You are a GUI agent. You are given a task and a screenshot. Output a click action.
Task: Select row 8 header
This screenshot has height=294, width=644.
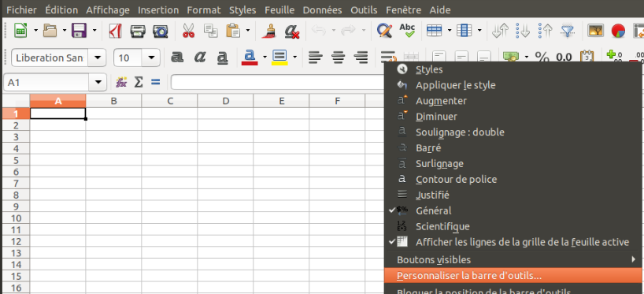pyautogui.click(x=16, y=195)
